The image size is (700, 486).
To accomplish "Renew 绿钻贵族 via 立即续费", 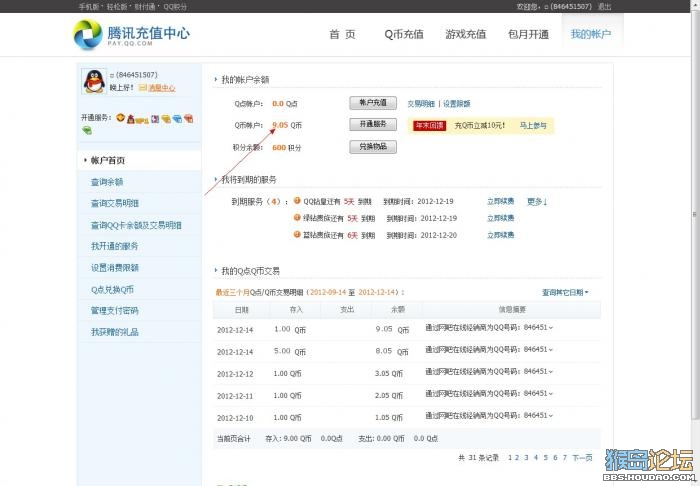I will (500, 218).
